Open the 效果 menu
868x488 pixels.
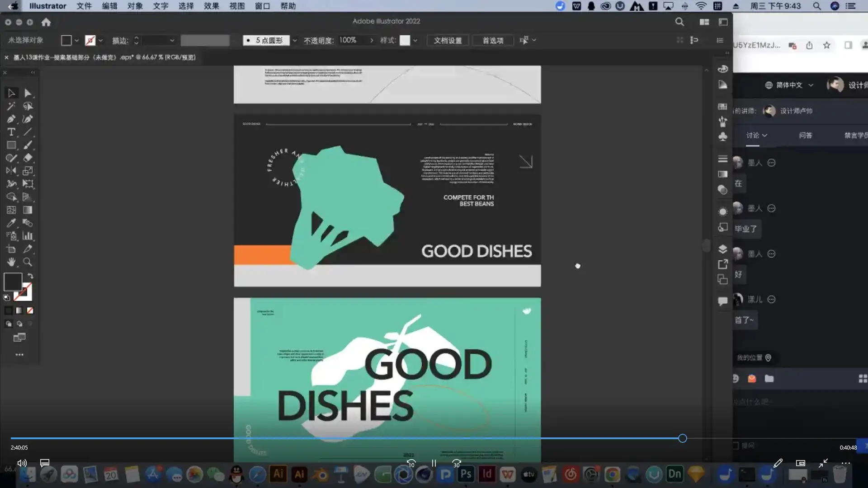point(211,6)
